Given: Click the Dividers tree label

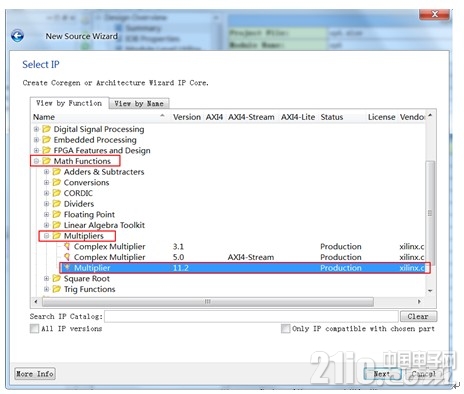Looking at the screenshot, I should 79,204.
